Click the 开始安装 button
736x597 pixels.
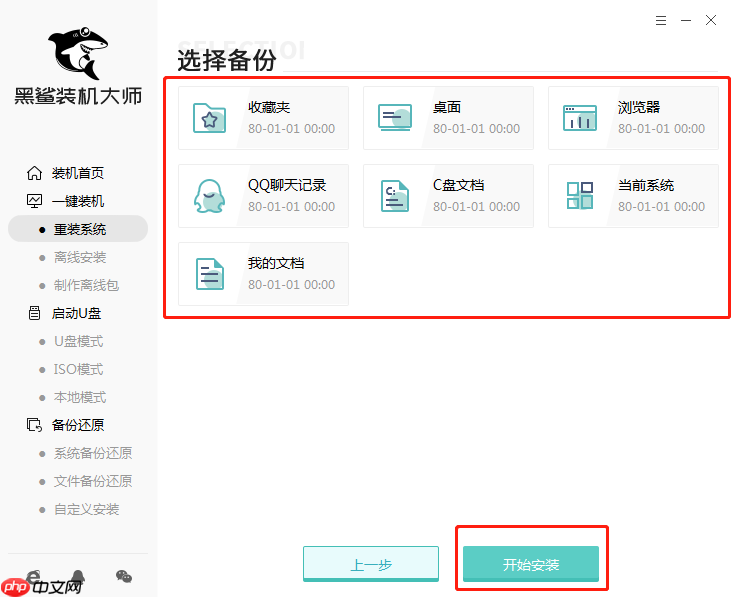[531, 564]
